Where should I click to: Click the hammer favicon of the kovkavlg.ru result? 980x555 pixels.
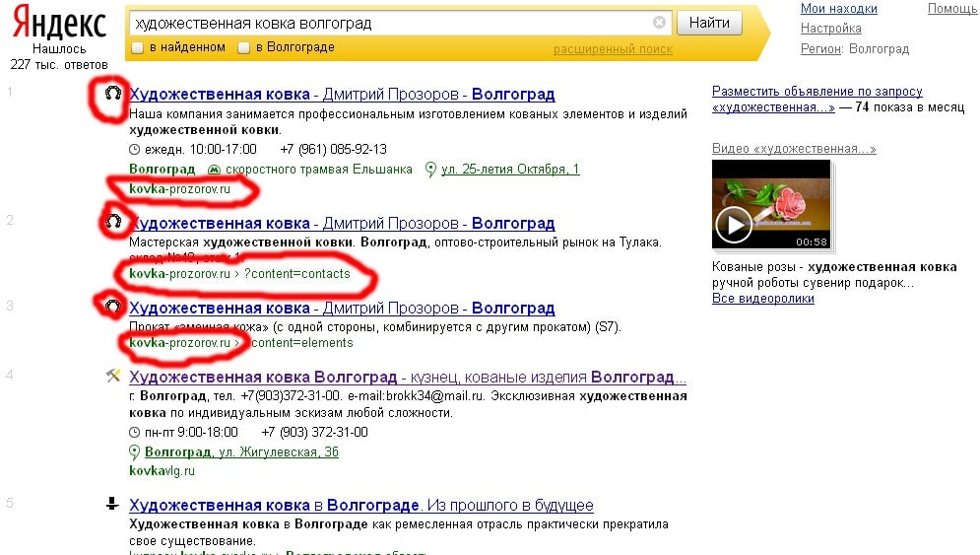point(113,376)
